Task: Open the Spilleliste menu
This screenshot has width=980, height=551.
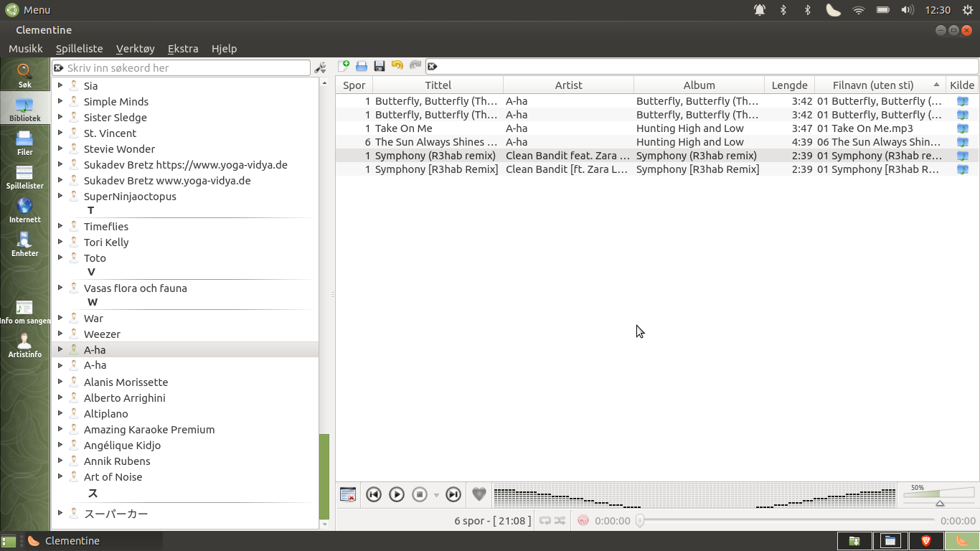Action: pyautogui.click(x=79, y=48)
